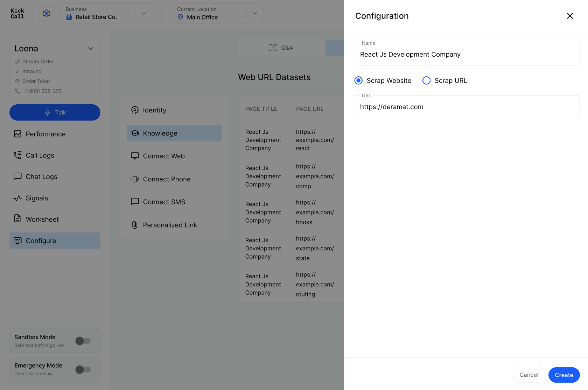Open the Worksheet section
The image size is (588, 390).
click(x=55, y=220)
